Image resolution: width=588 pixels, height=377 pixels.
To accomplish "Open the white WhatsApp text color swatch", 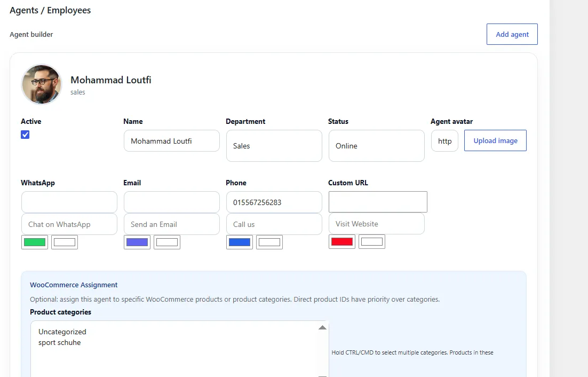I will (65, 242).
